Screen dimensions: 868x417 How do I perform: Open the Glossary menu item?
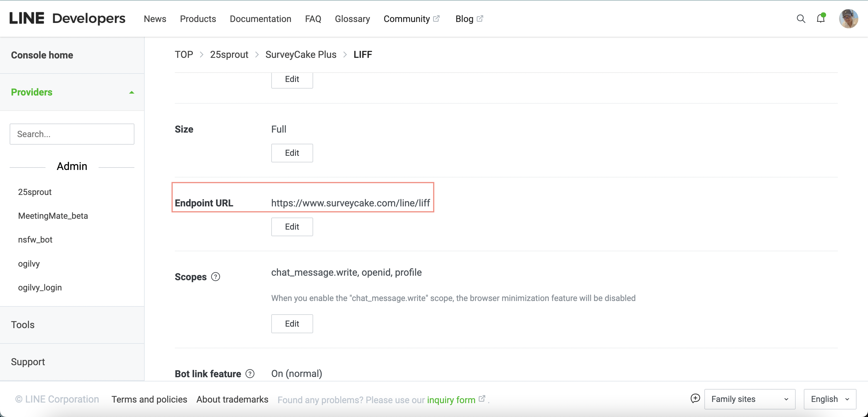click(x=352, y=19)
